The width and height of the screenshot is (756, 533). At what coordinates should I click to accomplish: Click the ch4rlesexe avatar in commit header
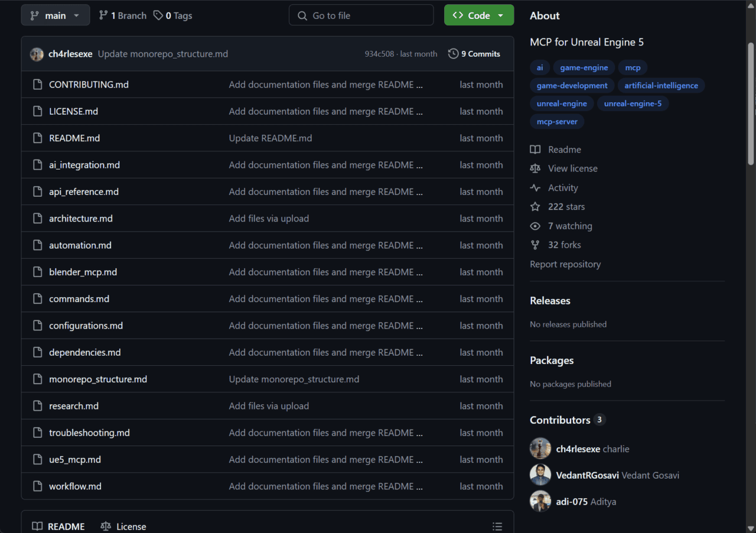pos(37,54)
